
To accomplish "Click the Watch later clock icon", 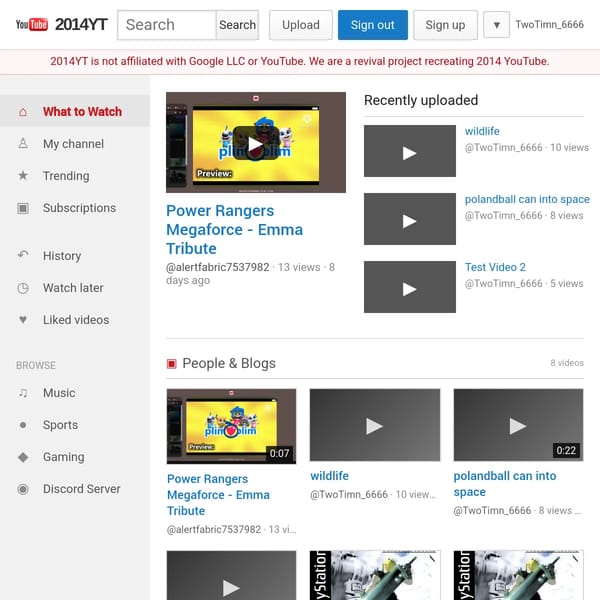I will coord(23,288).
